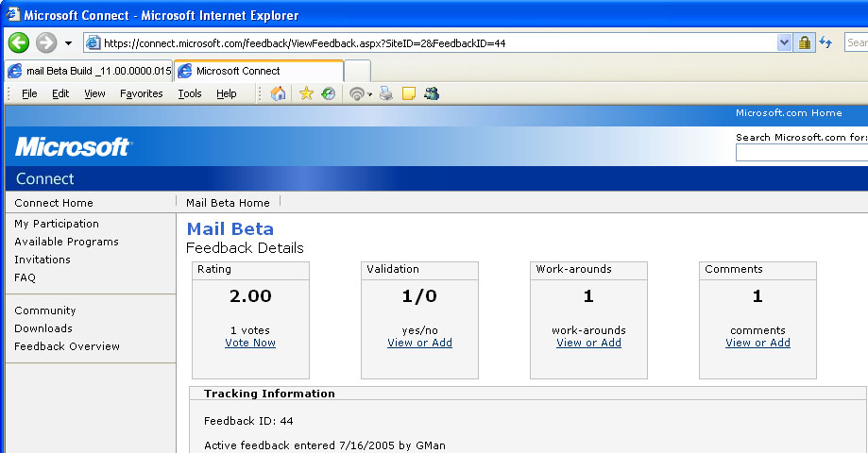Expand the address bar history dropdown
The height and width of the screenshot is (453, 868).
(x=784, y=42)
